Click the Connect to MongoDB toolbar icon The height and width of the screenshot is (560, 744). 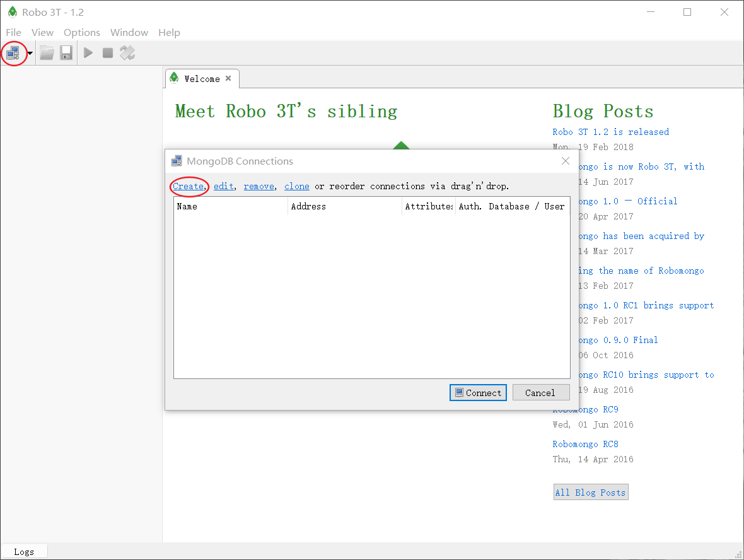[x=13, y=53]
